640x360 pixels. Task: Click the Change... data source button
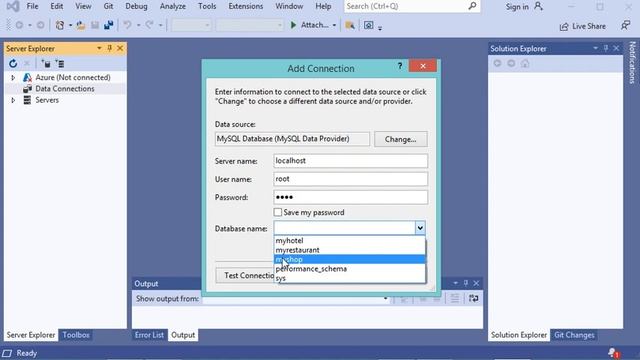click(400, 139)
